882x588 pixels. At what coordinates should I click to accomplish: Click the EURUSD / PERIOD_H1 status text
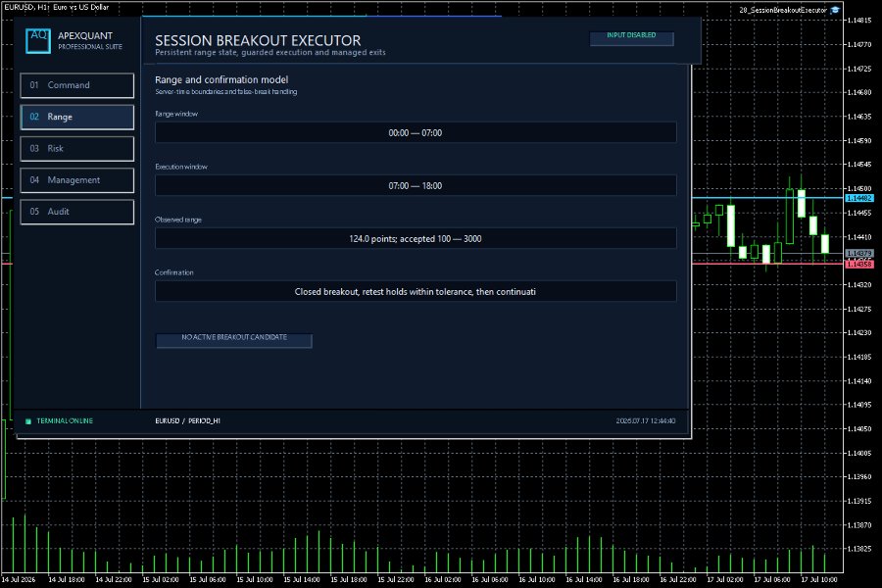pyautogui.click(x=187, y=420)
